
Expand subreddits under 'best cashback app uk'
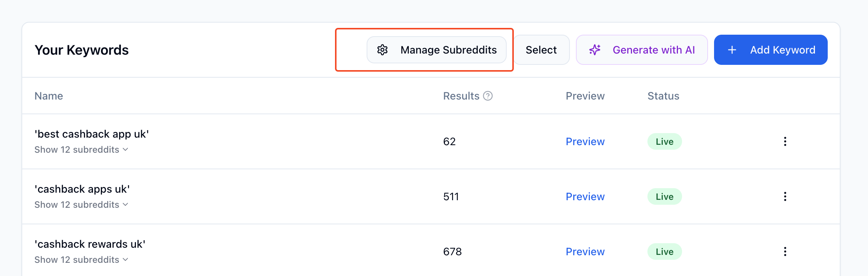[x=81, y=150]
